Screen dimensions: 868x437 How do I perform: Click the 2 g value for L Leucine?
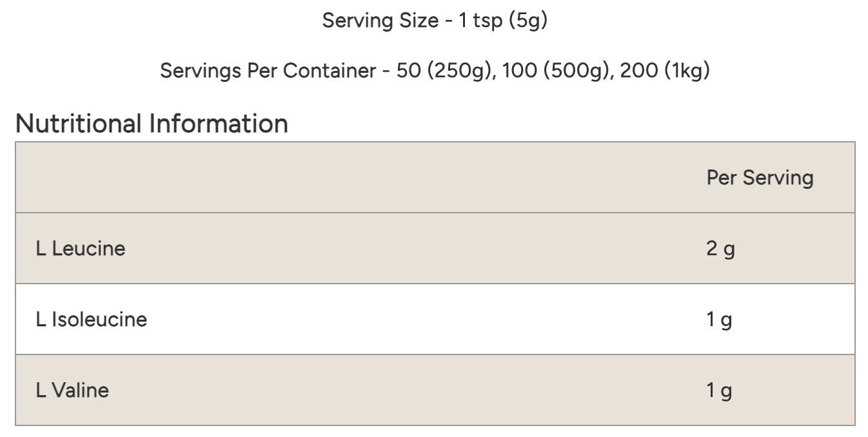click(720, 249)
